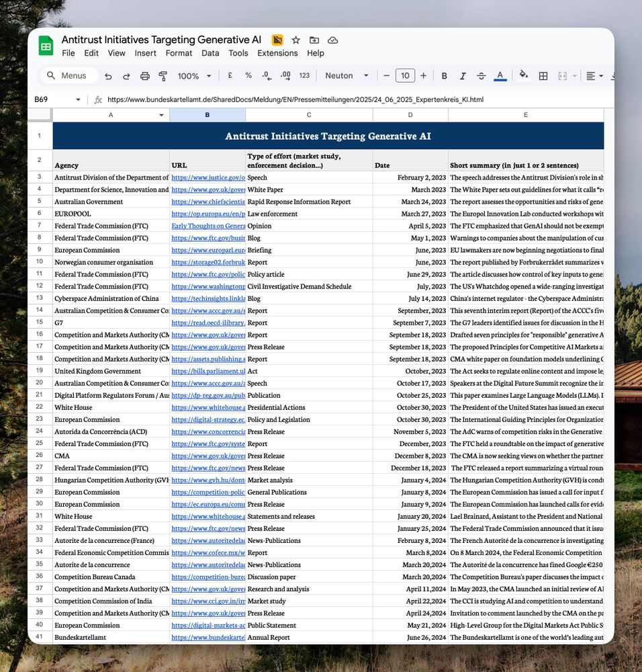Format cell as percent
Screen dimensions: 642x672
click(x=248, y=76)
